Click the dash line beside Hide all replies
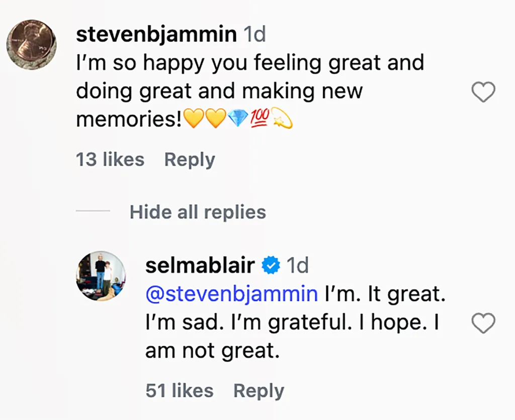This screenshot has height=420, width=515. [93, 211]
